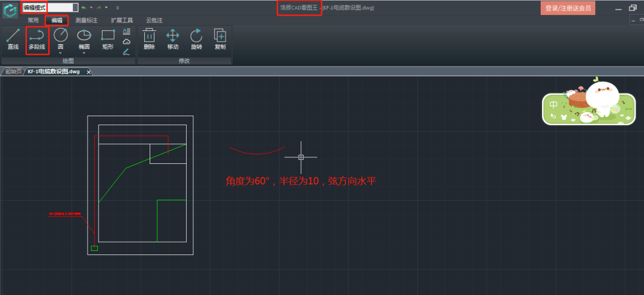The width and height of the screenshot is (644, 295).
Task: Click the 中 input method indicator
Action: coord(553,104)
